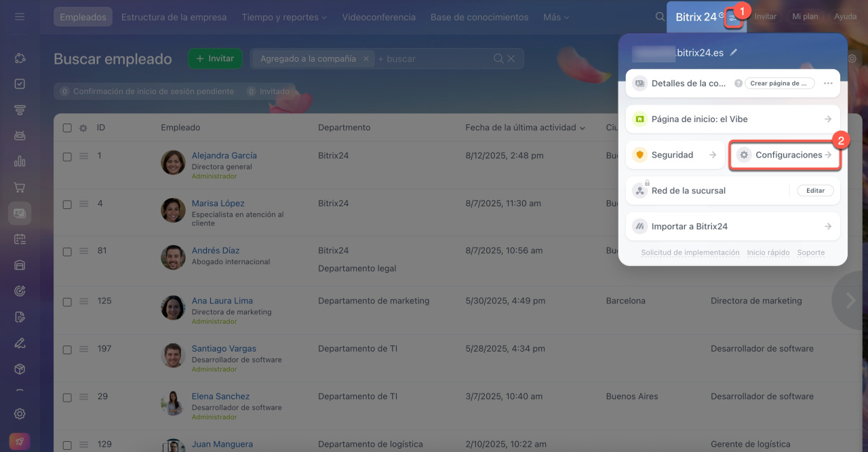
Task: Open the cube box icon in sidebar
Action: coord(20,369)
